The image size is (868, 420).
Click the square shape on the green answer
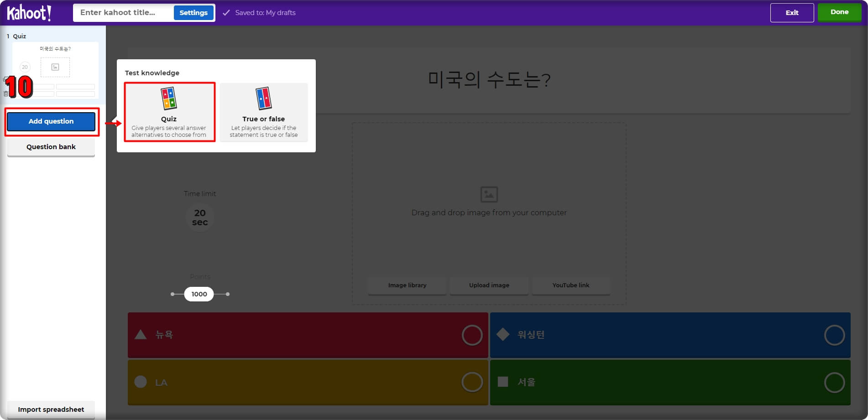[503, 382]
